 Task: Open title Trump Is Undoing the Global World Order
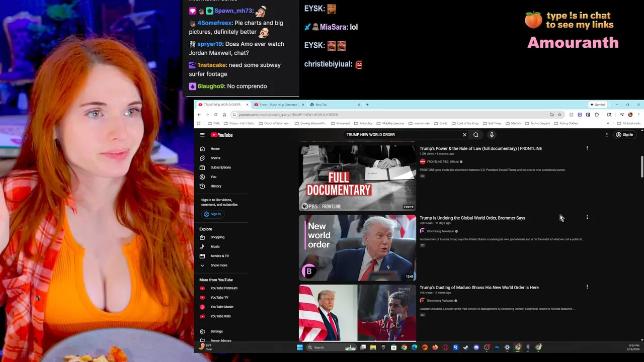472,218
